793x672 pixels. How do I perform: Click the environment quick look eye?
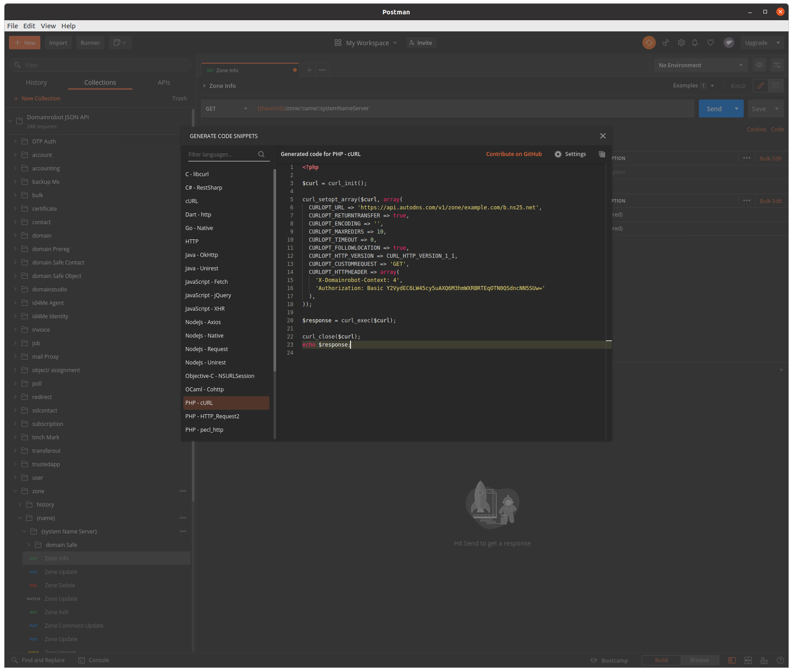click(x=759, y=65)
